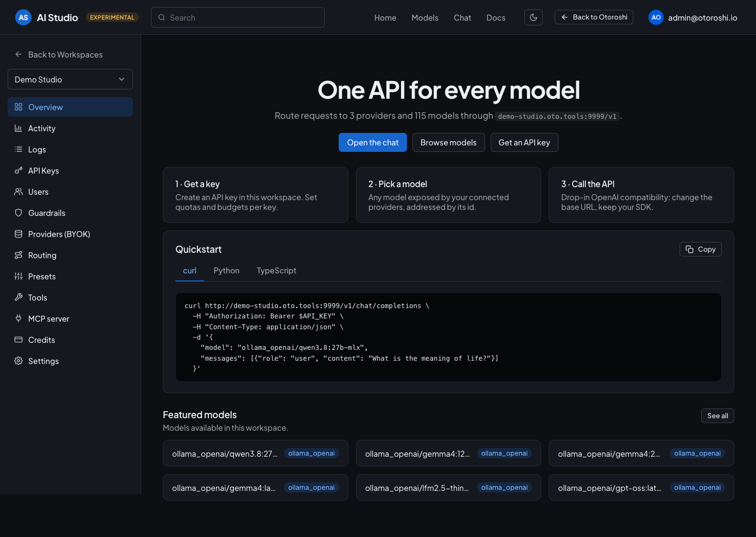Click the Credits card icon
Viewport: 756px width, 537px height.
pos(18,340)
